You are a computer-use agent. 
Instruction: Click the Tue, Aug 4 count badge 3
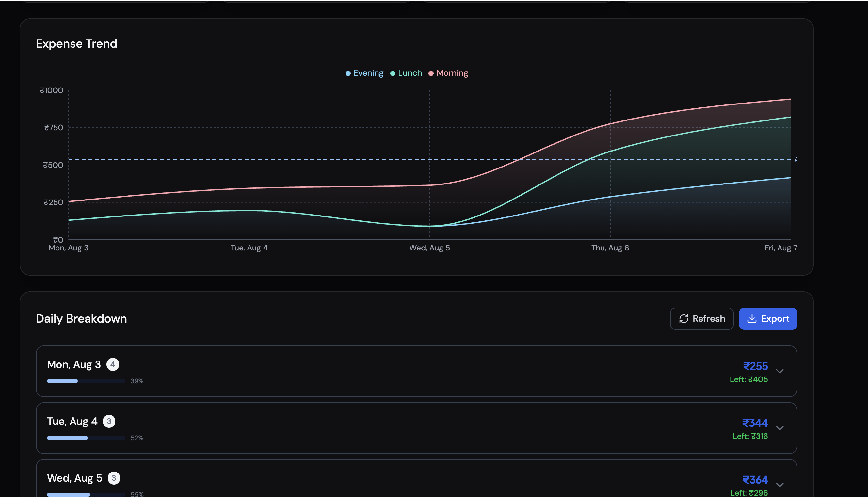coord(109,421)
